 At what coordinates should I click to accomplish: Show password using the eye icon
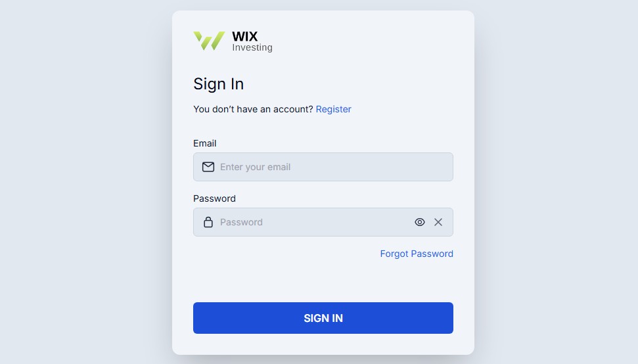tap(419, 222)
